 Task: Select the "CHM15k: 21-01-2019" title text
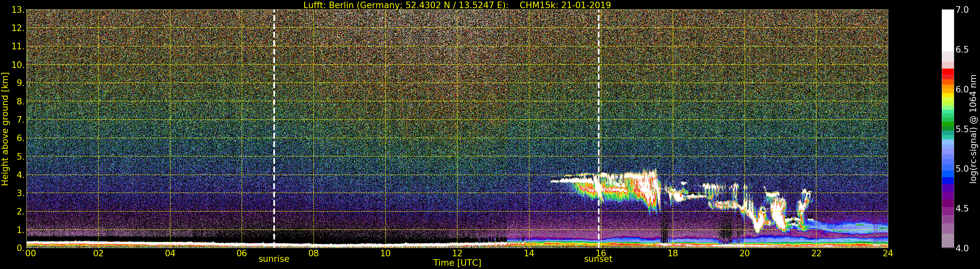click(565, 5)
